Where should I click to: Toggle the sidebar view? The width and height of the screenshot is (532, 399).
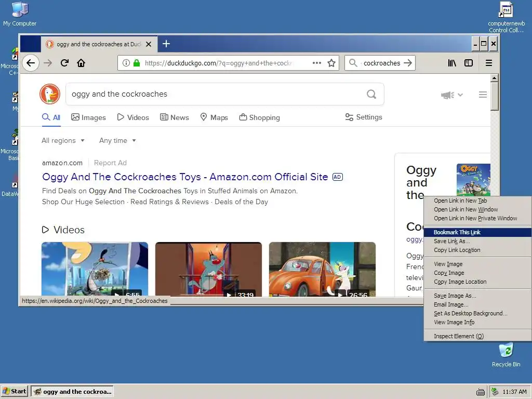[x=469, y=63]
